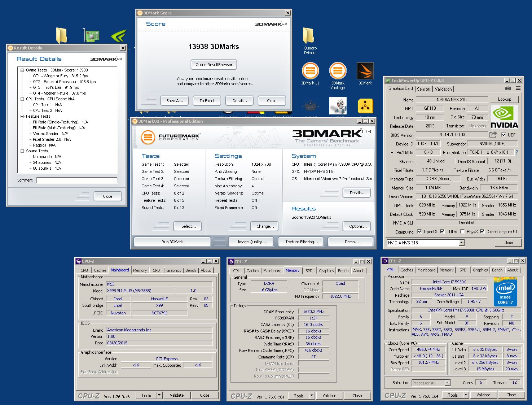Screen dimensions: 532x405
Task: Collapse the Feature Tests tree node
Action: (x=22, y=116)
